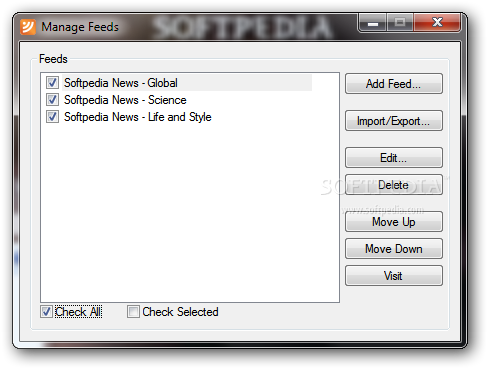Select Softpedia News - Life and Style row
The width and height of the screenshot is (488, 369).
[x=138, y=117]
